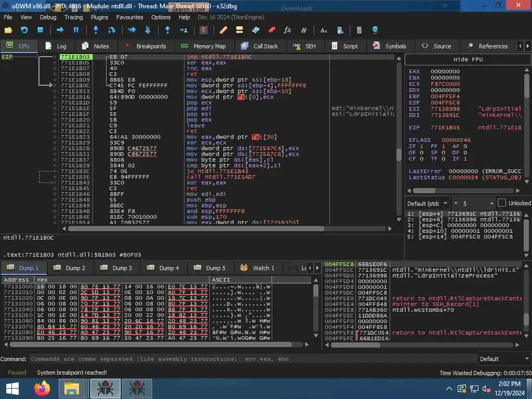Run the program with the arrow Run icon
532x399 pixels.
coord(60,30)
